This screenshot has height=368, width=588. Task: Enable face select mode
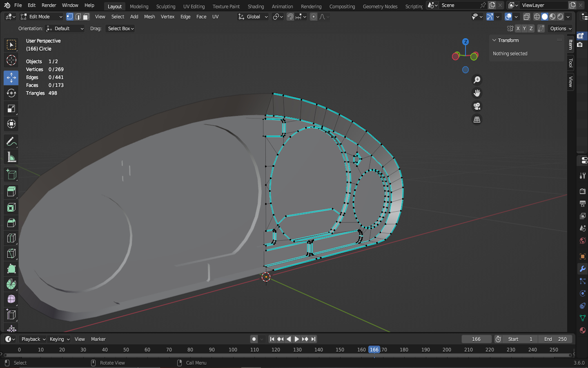tap(86, 17)
